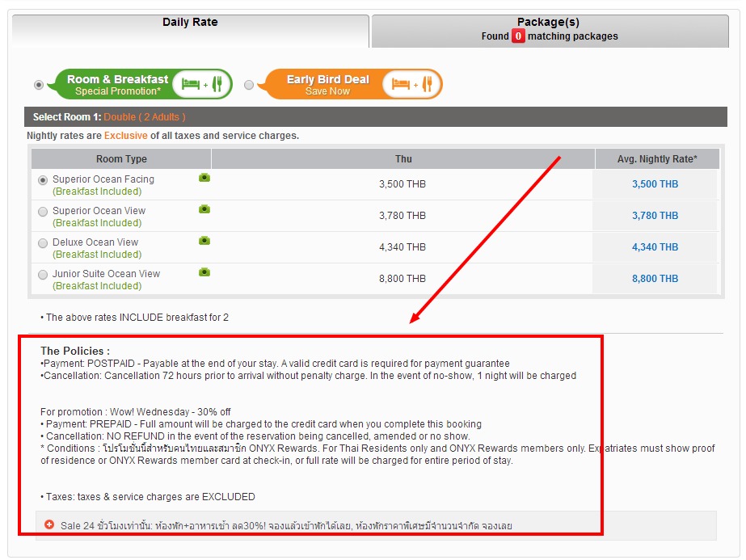Click the 4,340 THB Thursday rate cell
This screenshot has width=746, height=560.
pos(402,247)
